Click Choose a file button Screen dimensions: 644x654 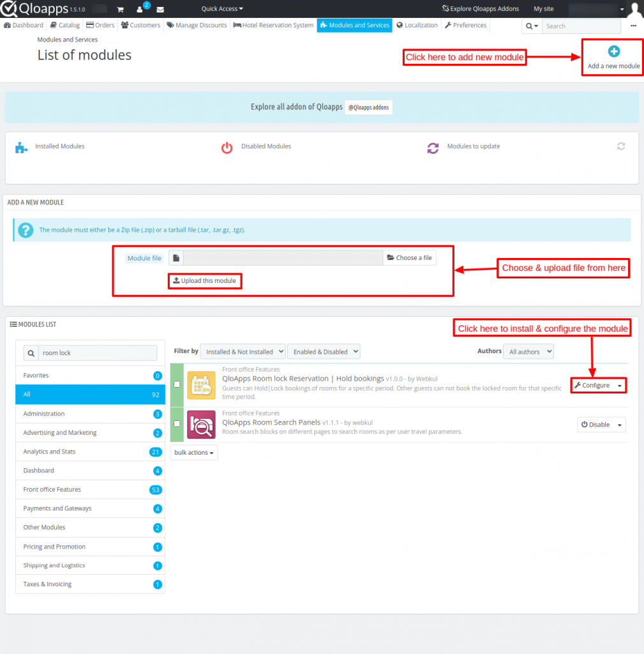409,258
